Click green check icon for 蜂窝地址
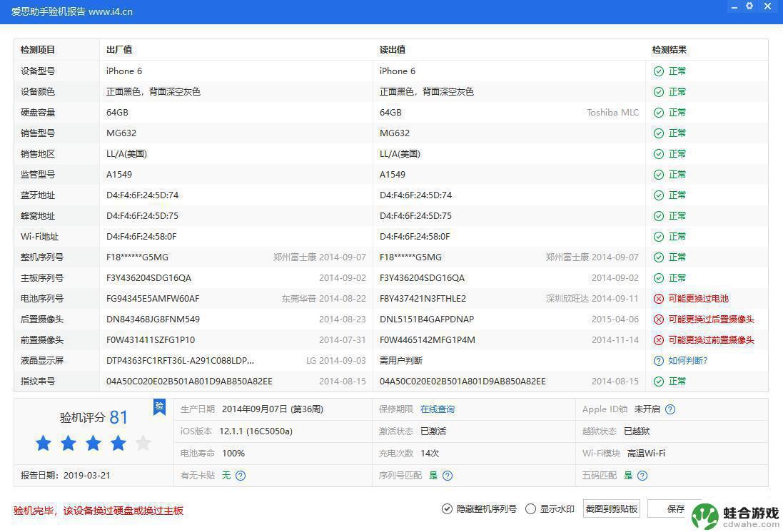The height and width of the screenshot is (532, 783). pyautogui.click(x=659, y=216)
